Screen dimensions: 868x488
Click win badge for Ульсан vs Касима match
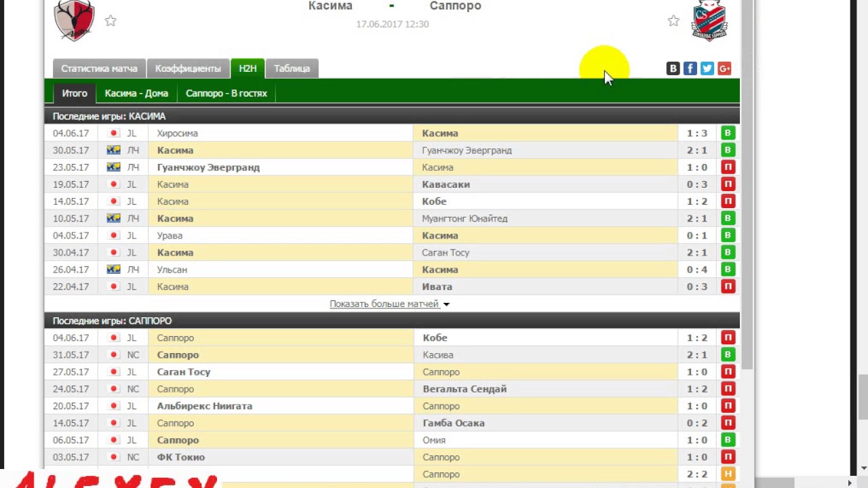click(728, 270)
